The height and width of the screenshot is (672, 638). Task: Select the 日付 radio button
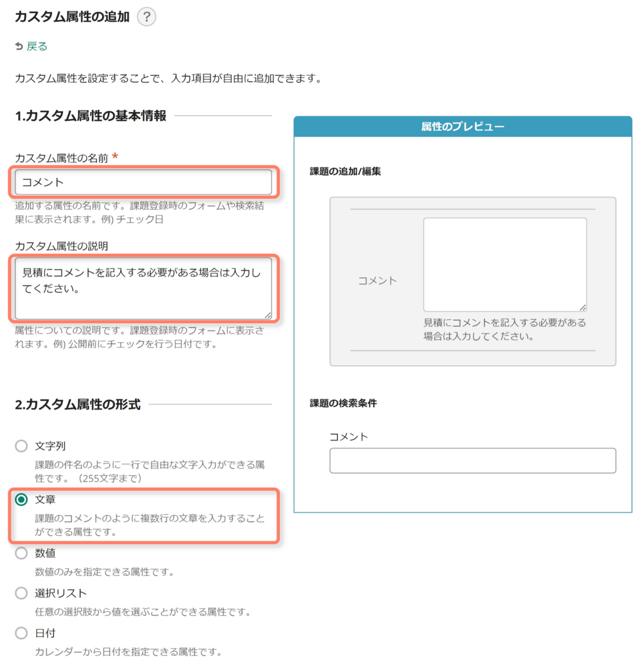coord(21,633)
